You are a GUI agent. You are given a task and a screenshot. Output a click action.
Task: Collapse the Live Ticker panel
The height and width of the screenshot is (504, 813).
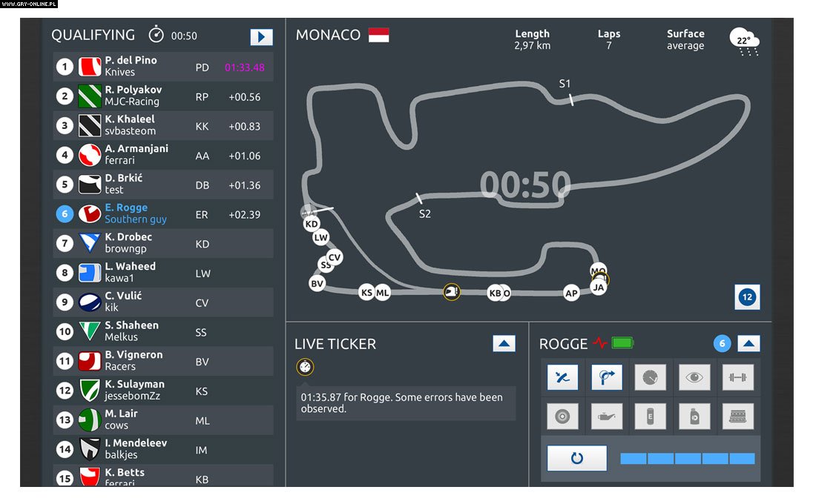point(504,344)
